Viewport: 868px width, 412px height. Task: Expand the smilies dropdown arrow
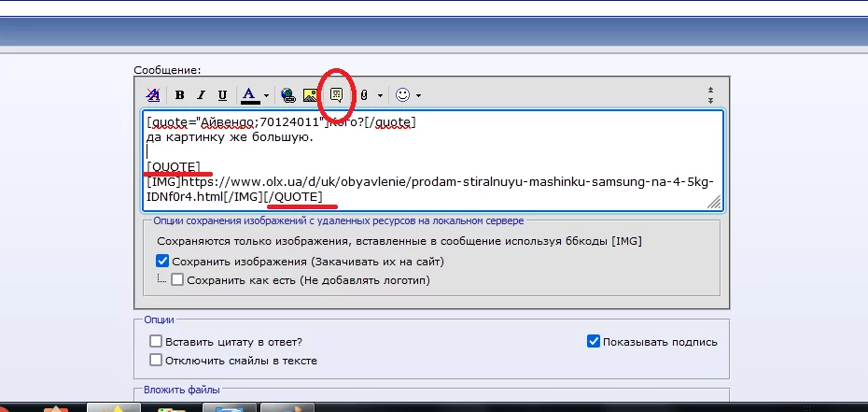point(418,96)
